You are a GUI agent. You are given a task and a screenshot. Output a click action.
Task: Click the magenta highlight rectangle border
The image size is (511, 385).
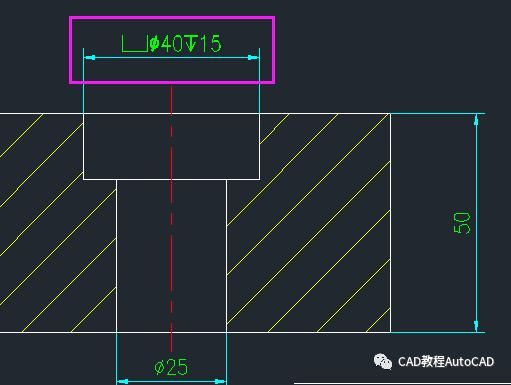(x=172, y=18)
